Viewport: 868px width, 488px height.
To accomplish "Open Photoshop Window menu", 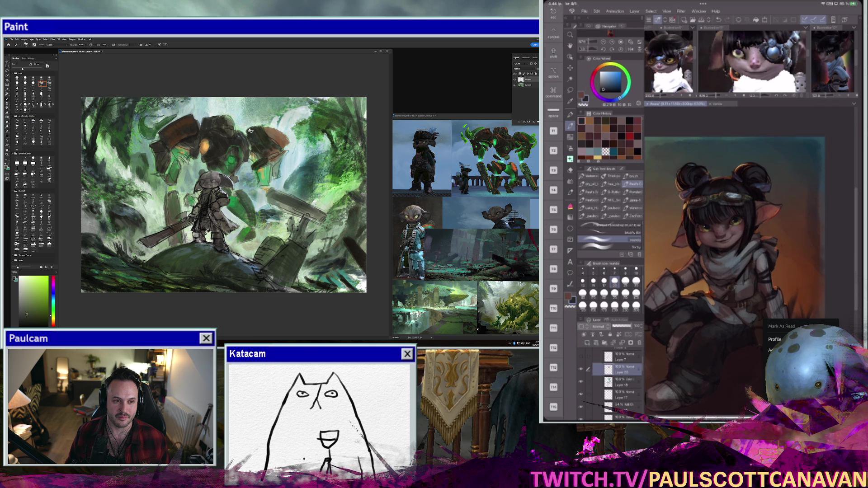I will [x=81, y=39].
